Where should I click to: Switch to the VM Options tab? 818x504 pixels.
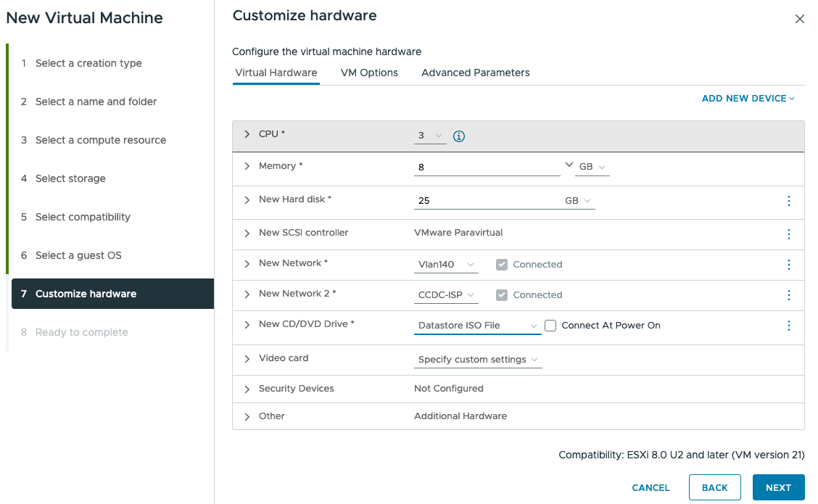pos(369,73)
